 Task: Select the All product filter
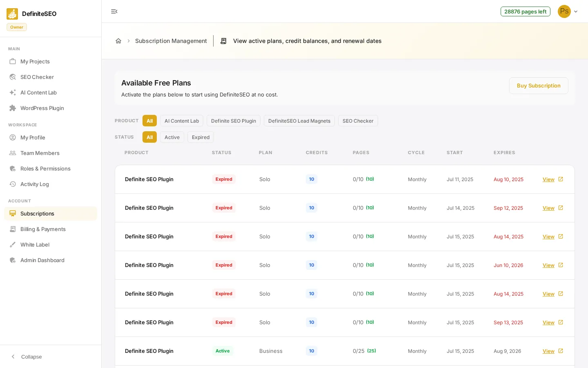tap(149, 121)
